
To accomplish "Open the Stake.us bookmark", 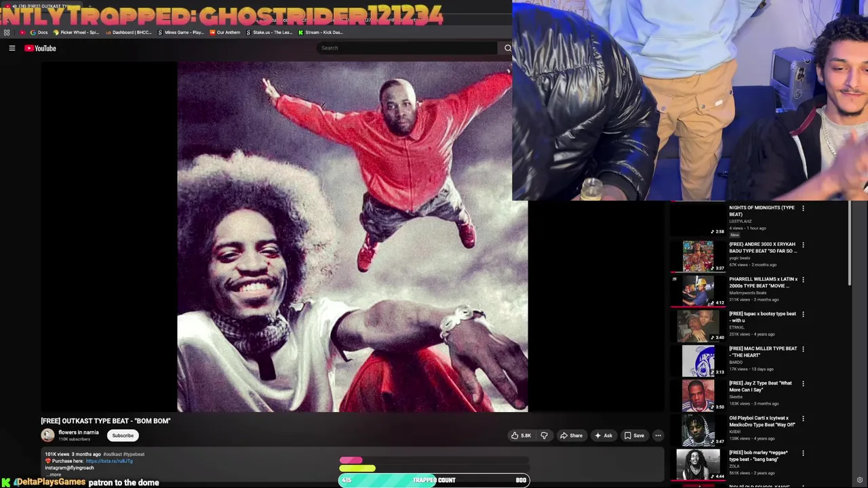I will [x=269, y=33].
